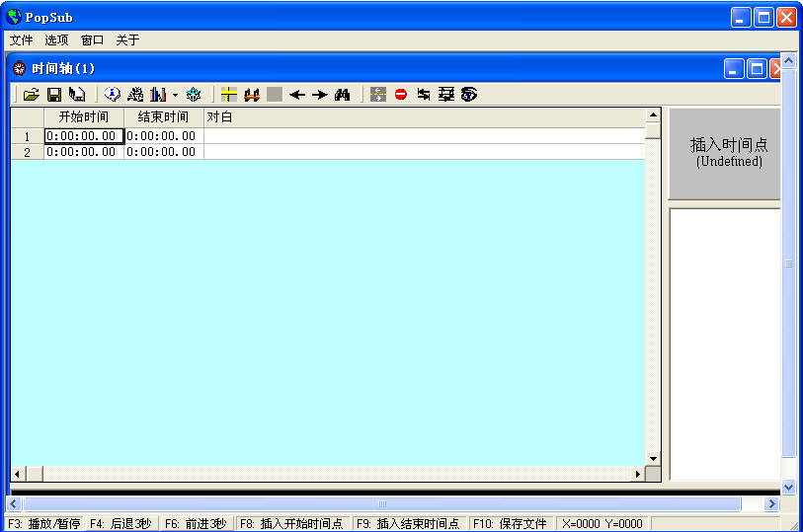Click the 时间轴 clock icon in child title

tap(19, 68)
